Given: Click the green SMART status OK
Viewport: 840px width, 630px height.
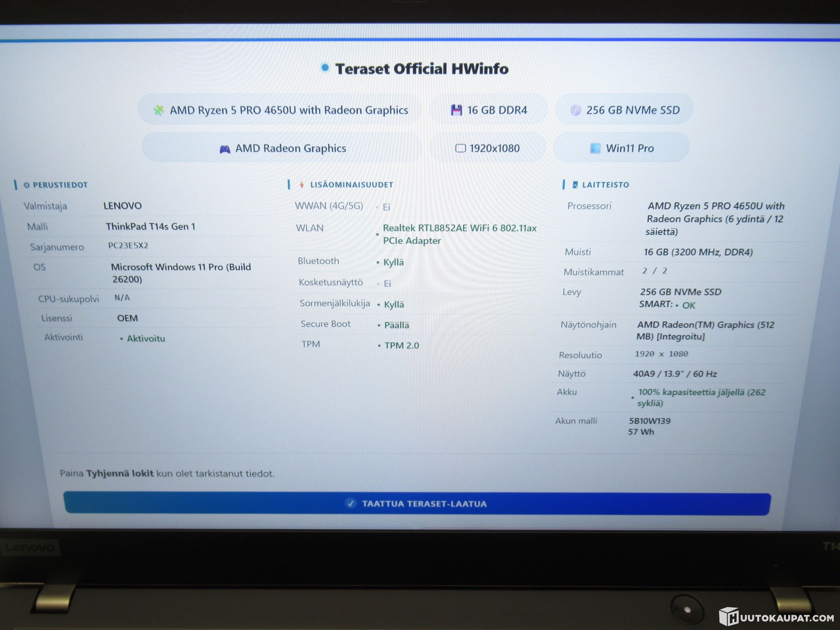Looking at the screenshot, I should click(689, 305).
